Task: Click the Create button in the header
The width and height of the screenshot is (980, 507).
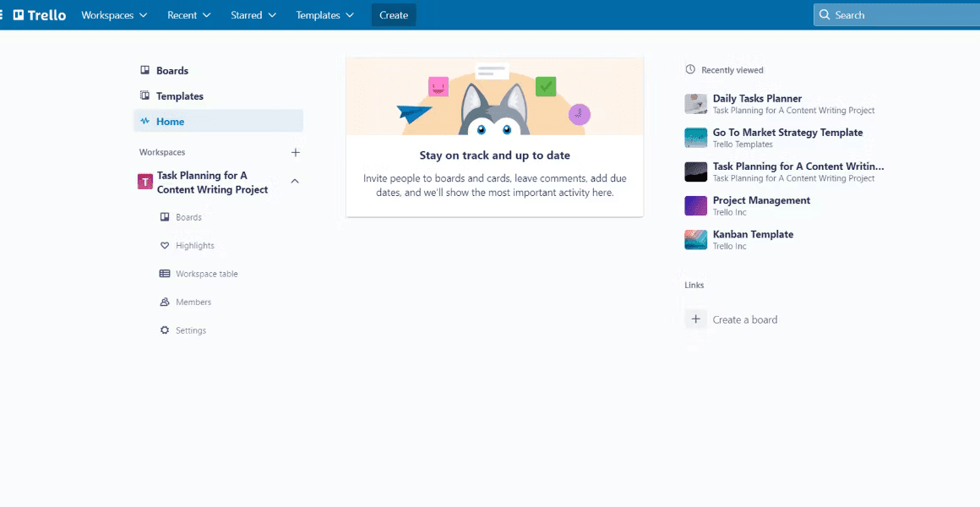Action: [x=394, y=15]
